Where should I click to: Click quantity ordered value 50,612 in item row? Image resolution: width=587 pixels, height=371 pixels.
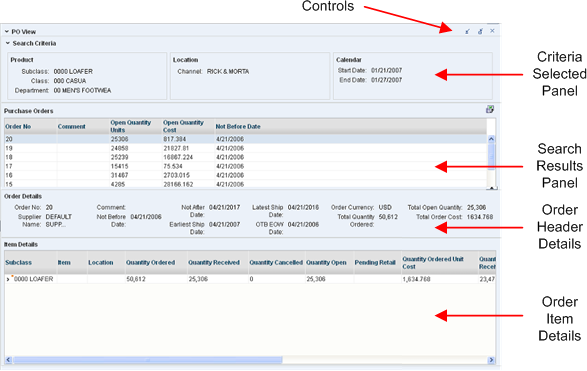click(136, 279)
